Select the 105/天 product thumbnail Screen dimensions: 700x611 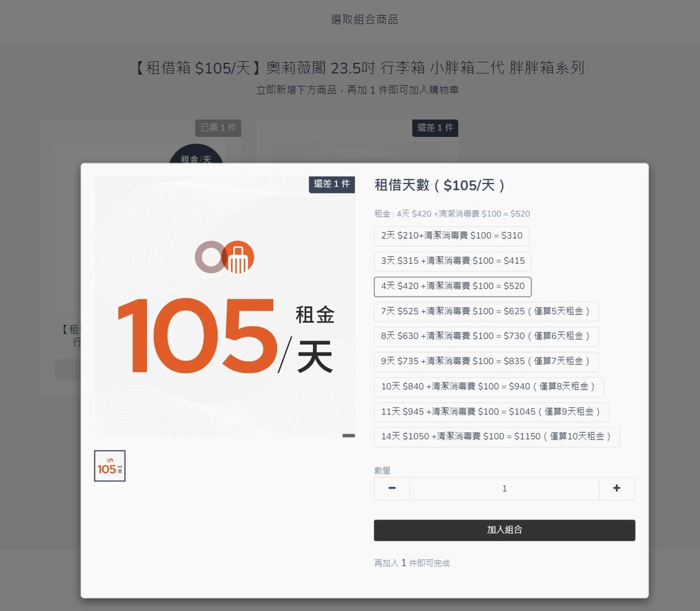(x=110, y=466)
